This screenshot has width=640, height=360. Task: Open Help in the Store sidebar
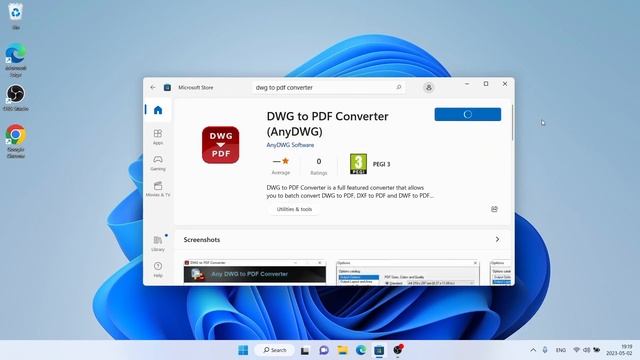158,269
